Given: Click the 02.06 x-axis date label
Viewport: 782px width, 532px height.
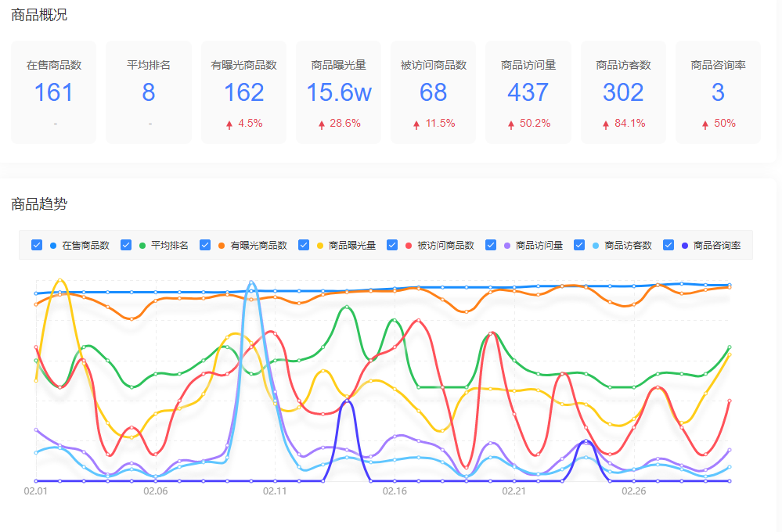Looking at the screenshot, I should pyautogui.click(x=155, y=491).
